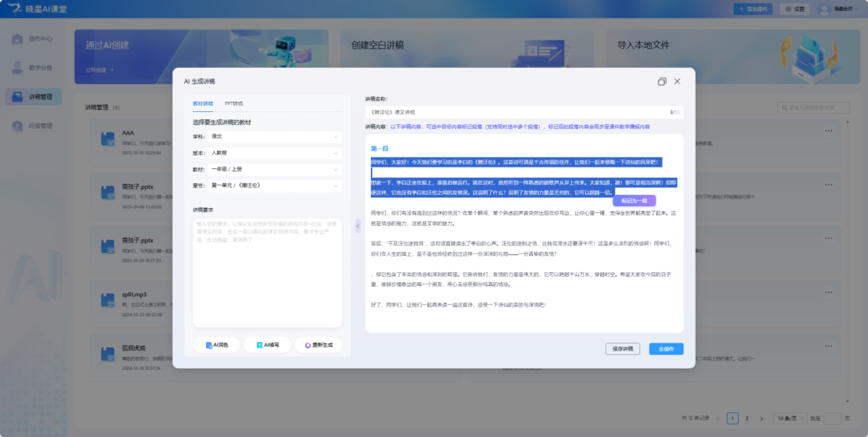Expand the 章节 chapter dropdown

tap(274, 186)
